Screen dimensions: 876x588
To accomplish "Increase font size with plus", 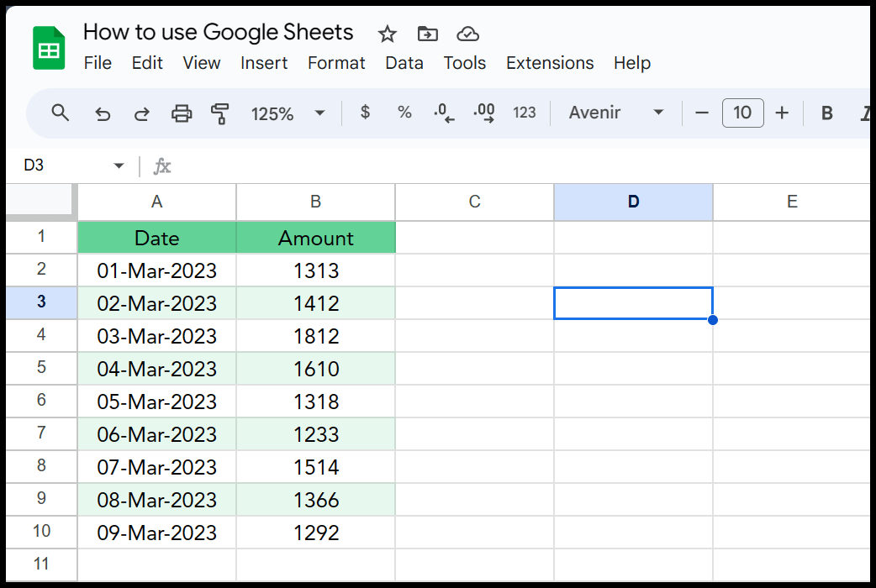I will click(782, 113).
